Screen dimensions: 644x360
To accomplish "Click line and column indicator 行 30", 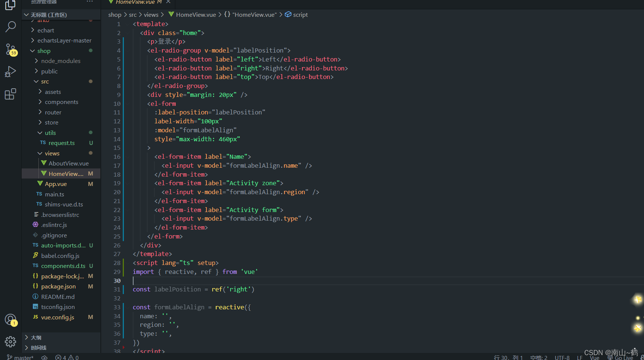I will [x=508, y=357].
